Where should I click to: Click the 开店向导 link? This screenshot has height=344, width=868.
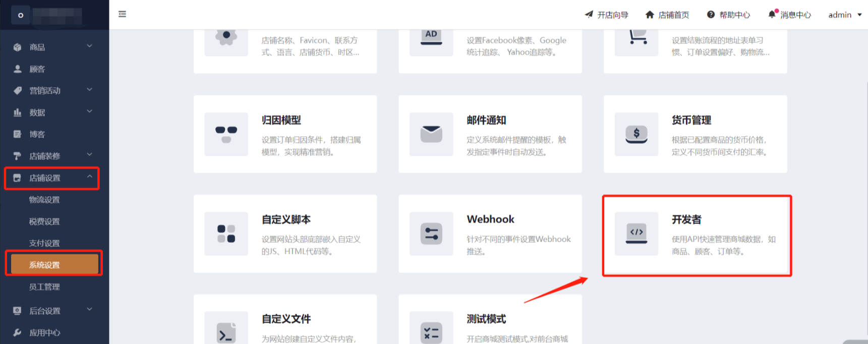point(606,15)
